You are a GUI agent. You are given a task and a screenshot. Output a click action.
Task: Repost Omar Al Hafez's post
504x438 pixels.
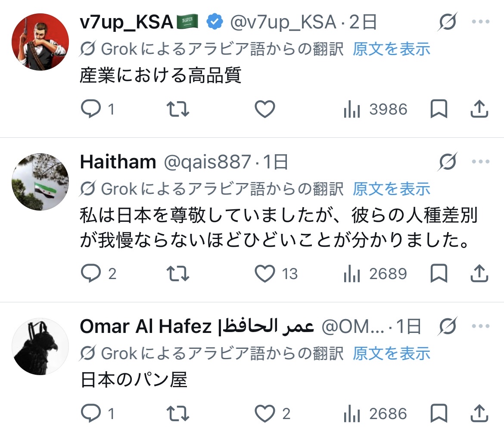(177, 414)
